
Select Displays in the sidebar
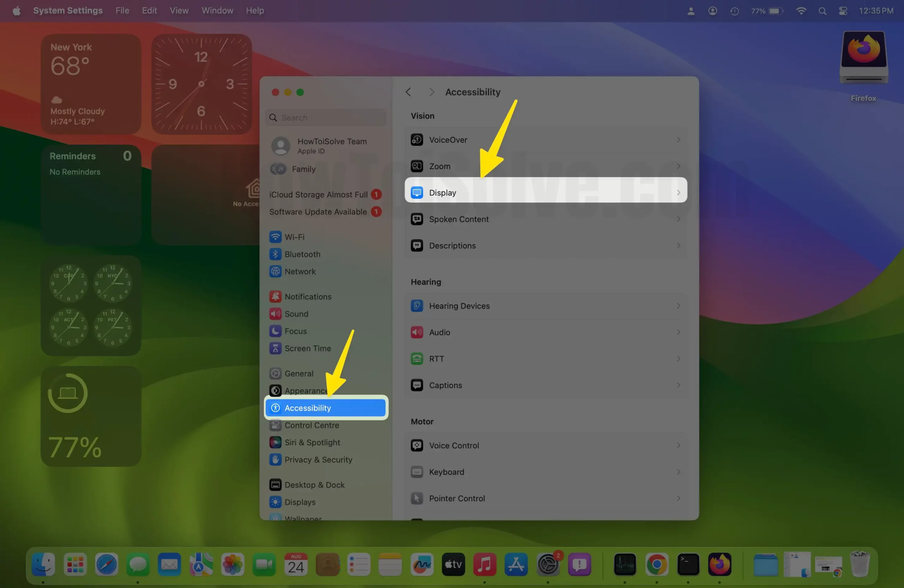click(x=326, y=502)
